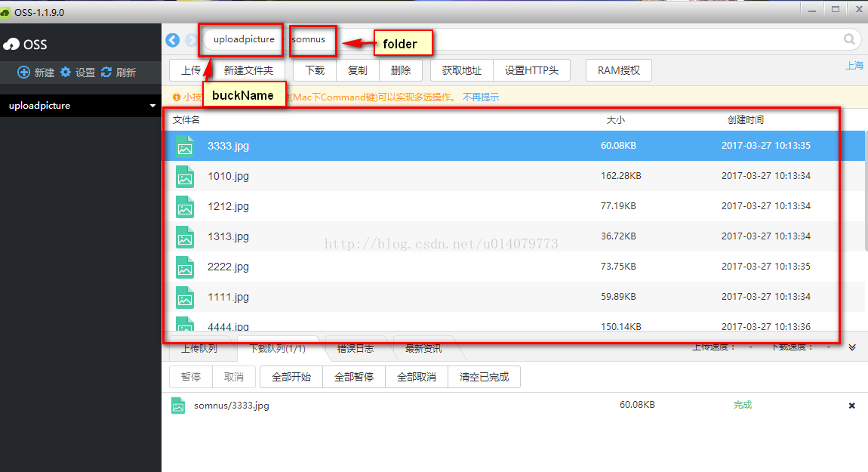Sort by 文件名 column header

(x=186, y=119)
